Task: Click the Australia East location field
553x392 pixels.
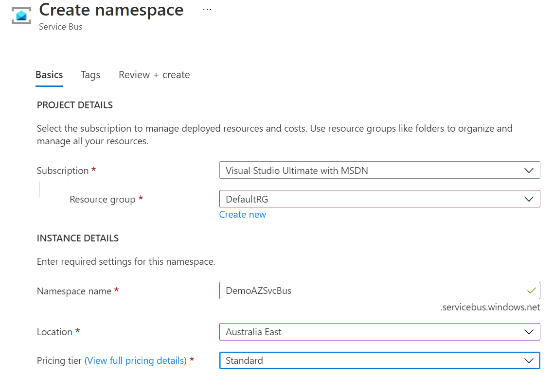Action: pyautogui.click(x=340, y=332)
